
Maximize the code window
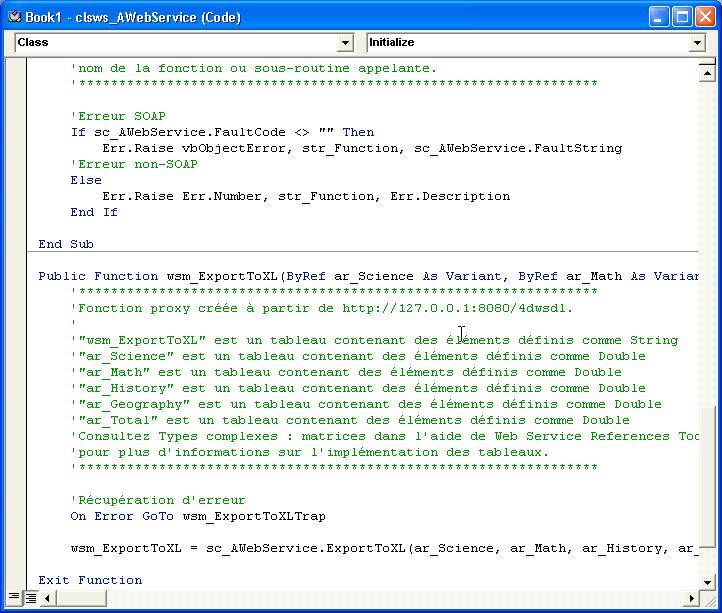pos(682,17)
